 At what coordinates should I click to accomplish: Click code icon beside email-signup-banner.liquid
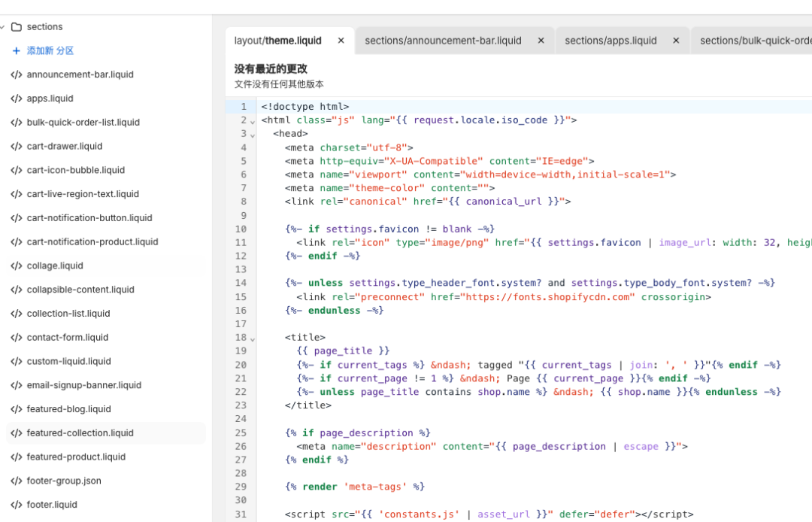tap(17, 385)
